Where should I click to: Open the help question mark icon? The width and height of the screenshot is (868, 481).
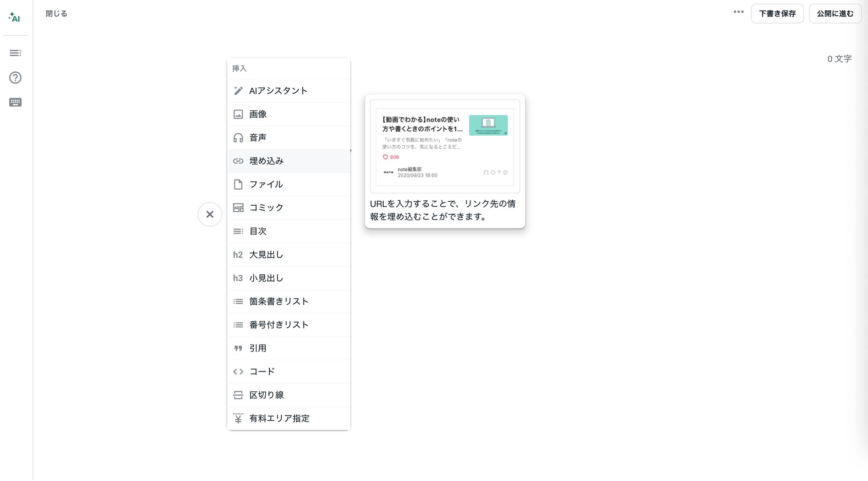coord(15,77)
